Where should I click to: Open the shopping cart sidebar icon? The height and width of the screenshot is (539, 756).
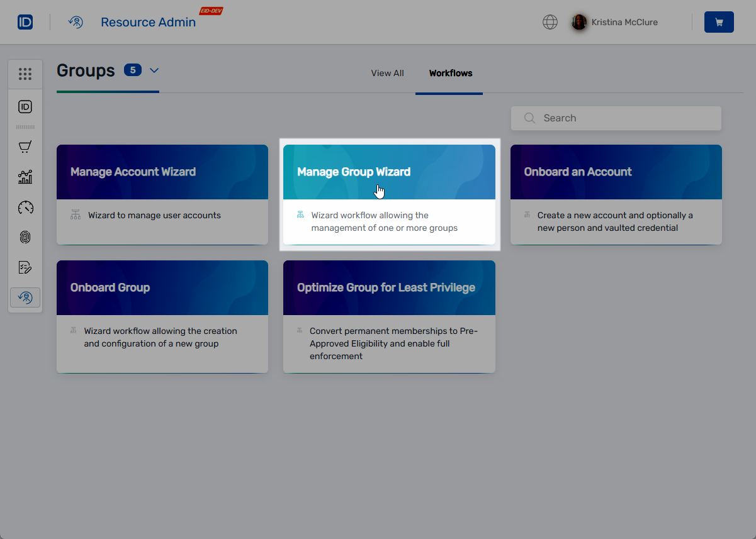tap(25, 147)
